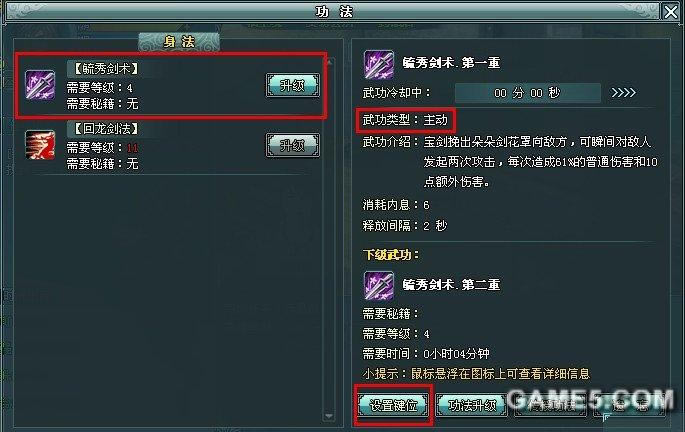Click the 毓秀剑术 第二重 next-level skill icon
The height and width of the screenshot is (432, 685).
[379, 285]
